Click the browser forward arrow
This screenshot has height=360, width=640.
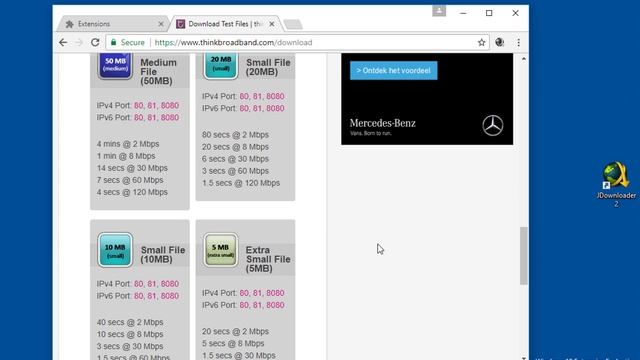(79, 42)
